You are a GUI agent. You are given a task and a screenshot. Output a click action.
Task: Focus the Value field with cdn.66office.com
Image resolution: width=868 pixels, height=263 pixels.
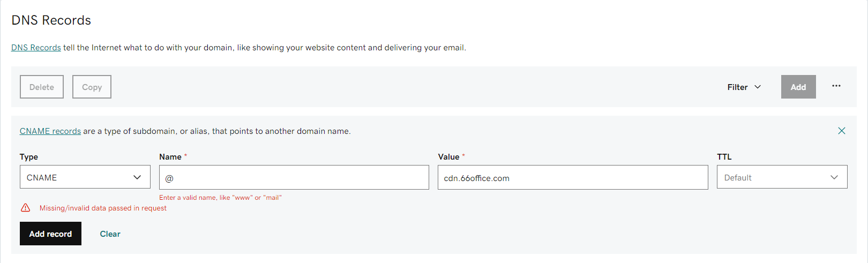tap(573, 177)
